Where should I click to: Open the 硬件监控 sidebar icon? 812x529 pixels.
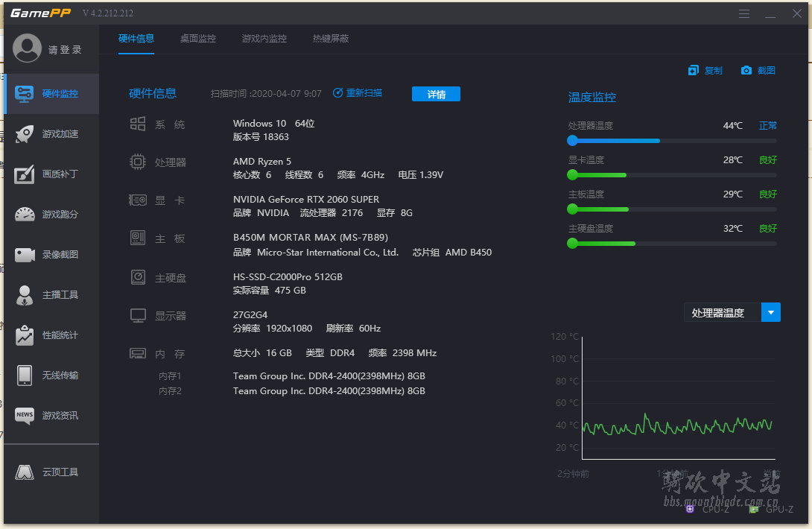[25, 94]
